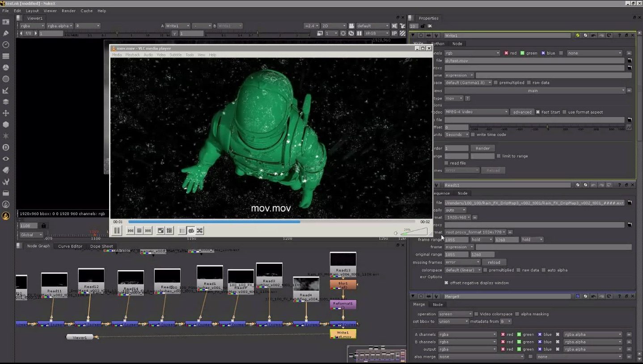Screen dimensions: 643x364
Task: Enable use format aspect
Action: click(565, 112)
